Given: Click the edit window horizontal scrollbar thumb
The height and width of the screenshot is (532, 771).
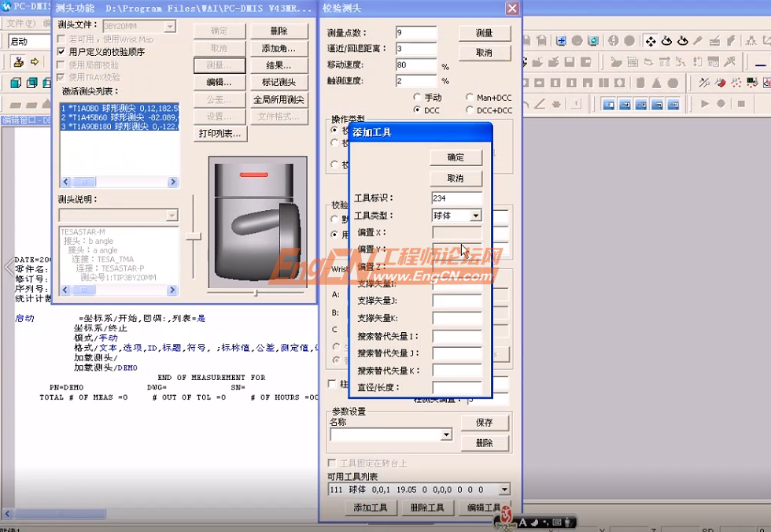Looking at the screenshot, I should click(60, 514).
